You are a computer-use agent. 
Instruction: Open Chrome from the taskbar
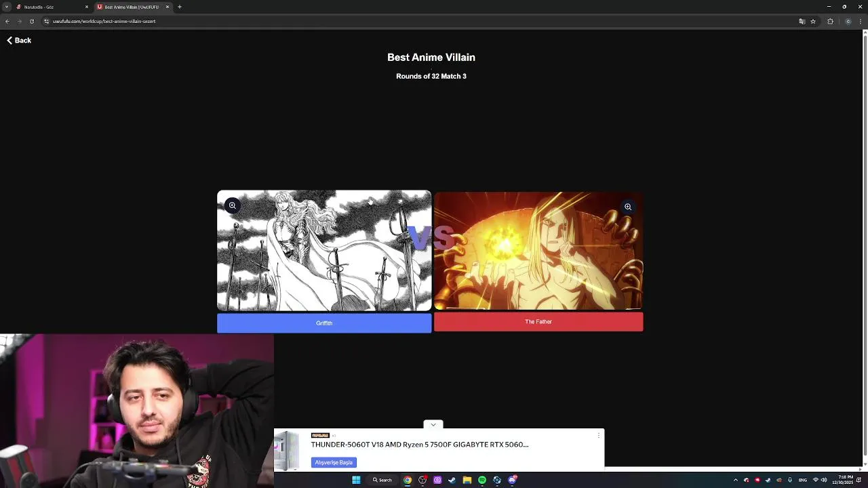point(408,480)
